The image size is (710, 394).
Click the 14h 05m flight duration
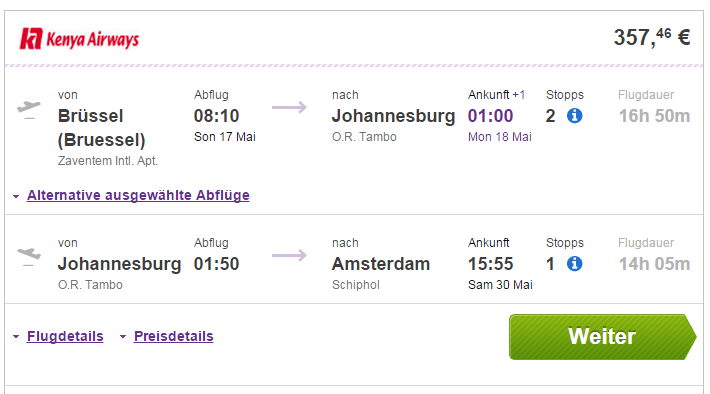[x=654, y=264]
